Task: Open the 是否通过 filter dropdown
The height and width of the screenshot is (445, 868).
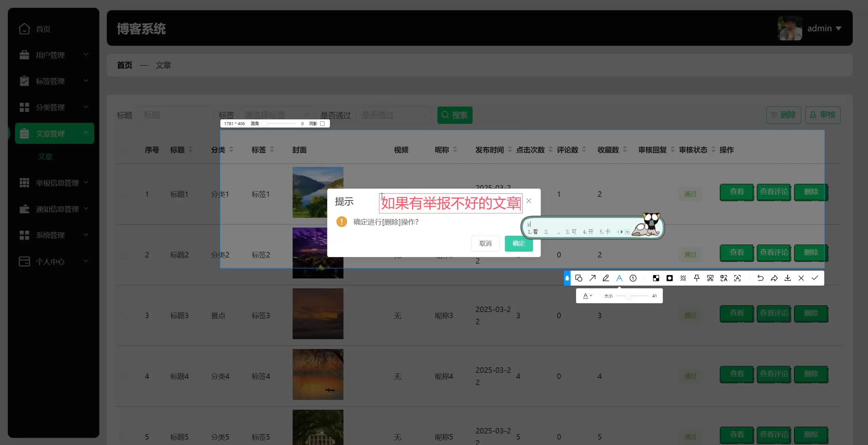Action: click(x=394, y=115)
